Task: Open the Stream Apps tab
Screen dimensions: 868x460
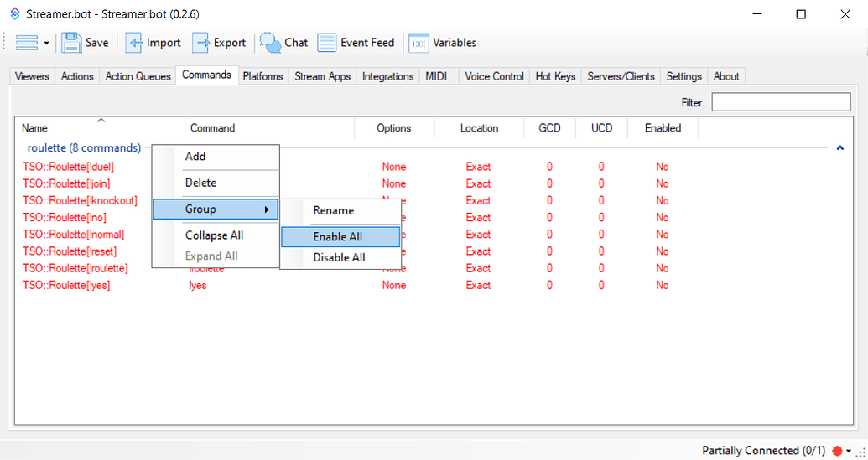Action: point(323,76)
